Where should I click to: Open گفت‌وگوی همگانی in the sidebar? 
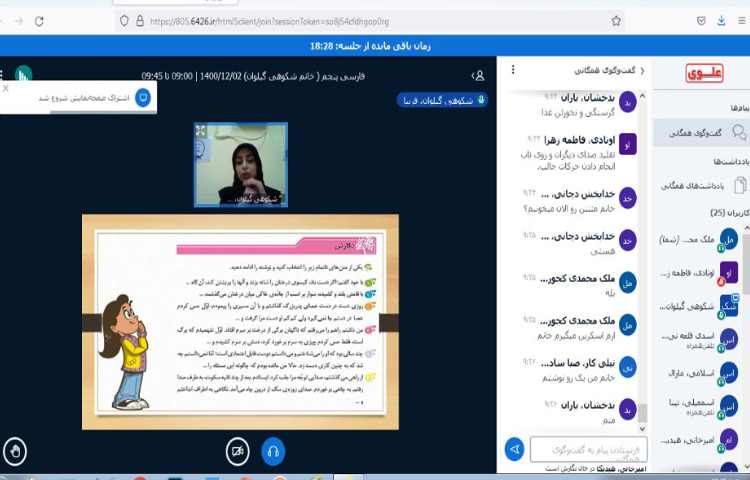click(701, 133)
